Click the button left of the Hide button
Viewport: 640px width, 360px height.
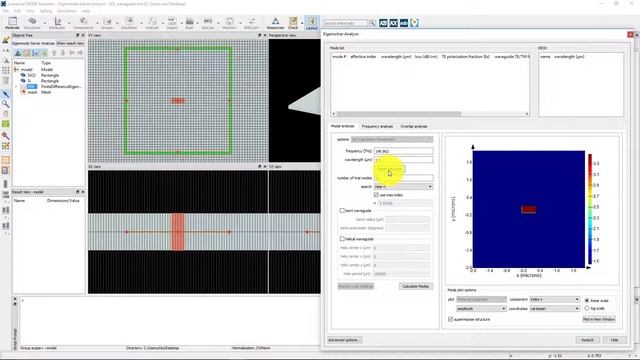[587, 340]
